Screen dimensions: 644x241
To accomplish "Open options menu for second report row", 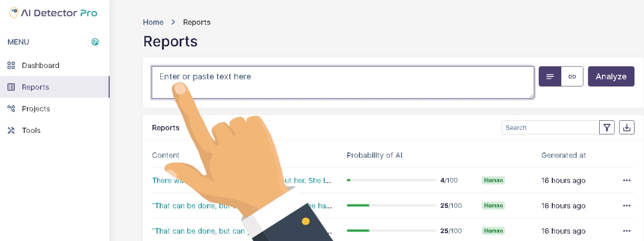I will click(x=627, y=206).
